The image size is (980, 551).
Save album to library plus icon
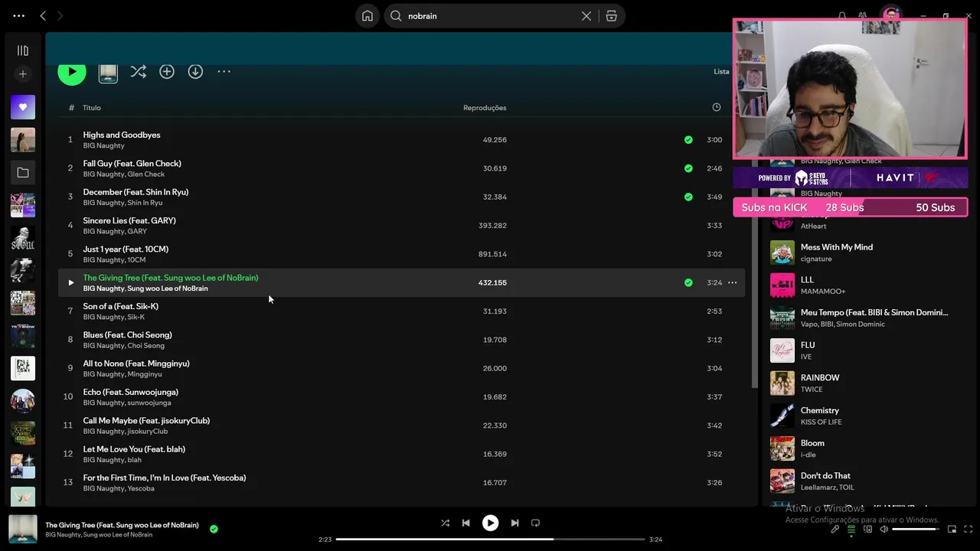[x=167, y=71]
